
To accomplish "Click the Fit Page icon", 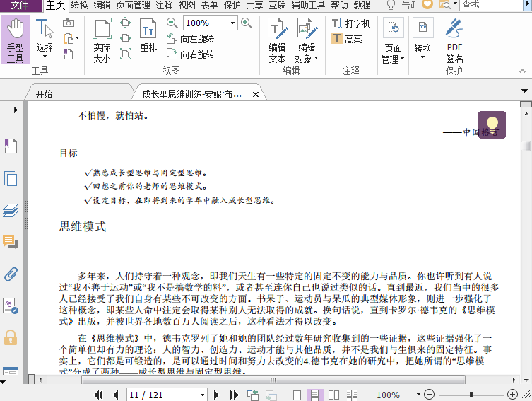I will tap(126, 23).
